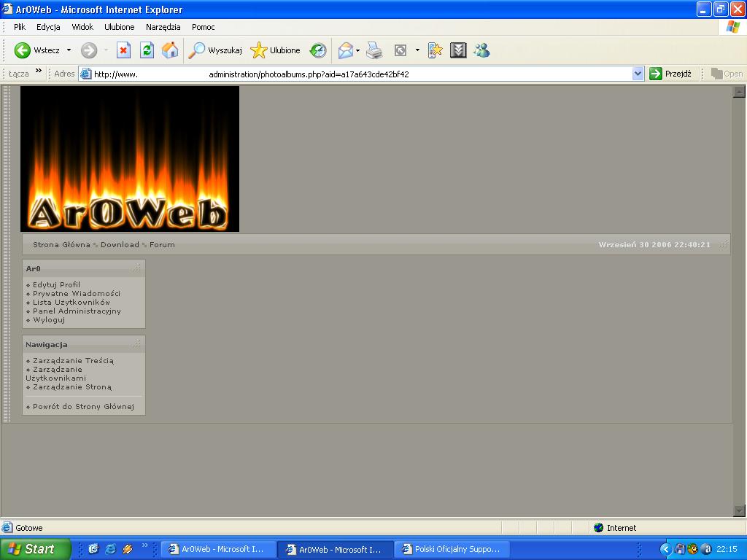Image resolution: width=747 pixels, height=560 pixels.
Task: Click the page icon beside the address URL
Action: click(x=85, y=74)
